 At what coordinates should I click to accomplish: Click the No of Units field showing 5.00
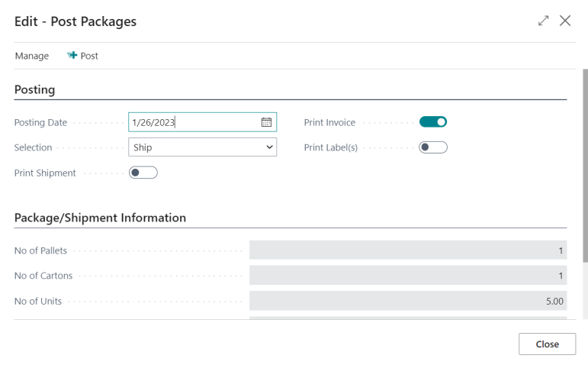[407, 301]
